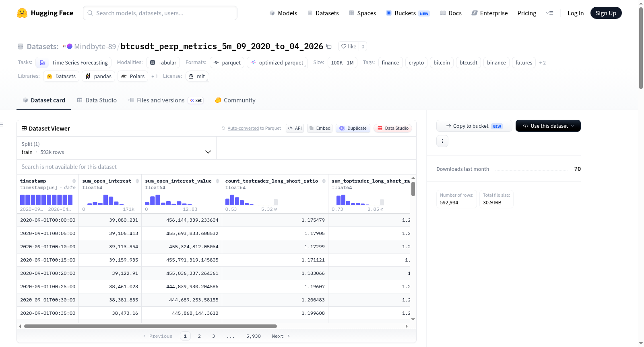
Task: Open Spaces in top navigation
Action: (x=362, y=13)
